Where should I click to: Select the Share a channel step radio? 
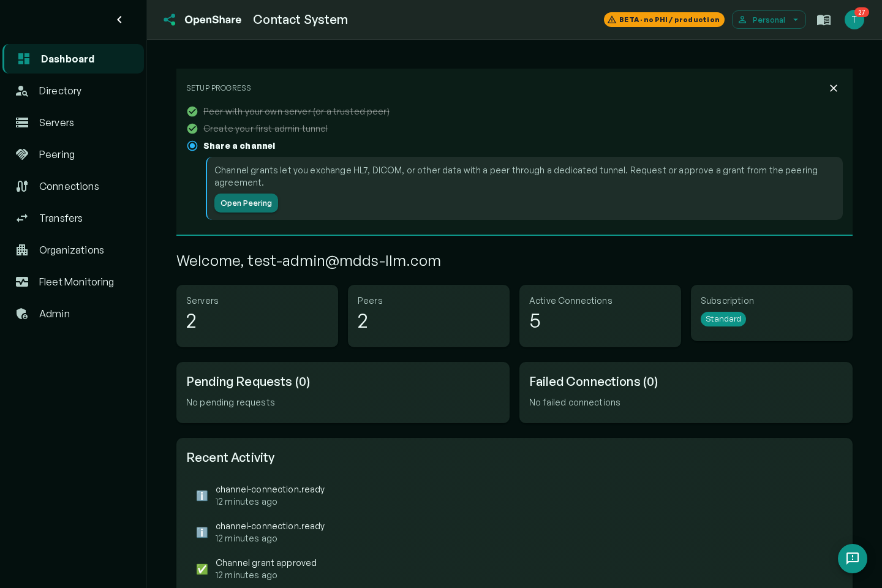[192, 146]
